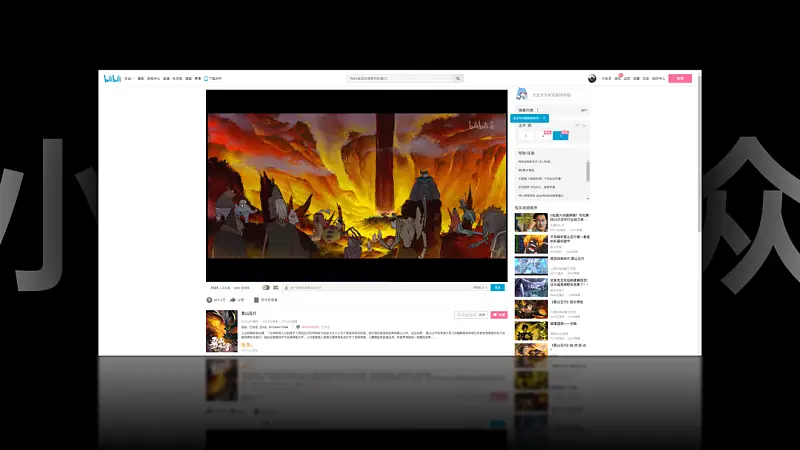This screenshot has height=450, width=800.
Task: Open 消息 with the red badge
Action: pyautogui.click(x=618, y=79)
